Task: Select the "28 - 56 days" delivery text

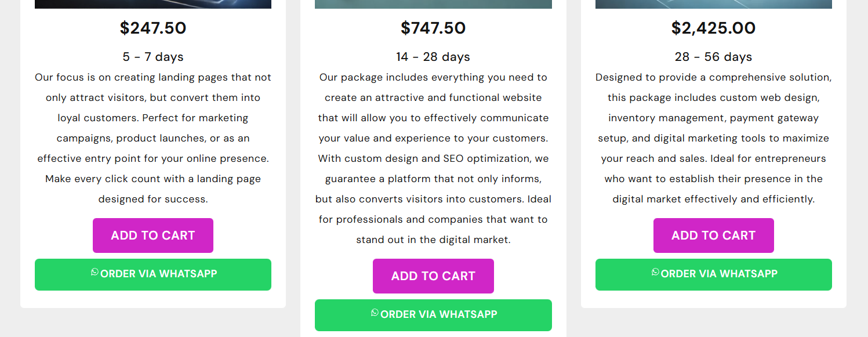Action: 713,57
